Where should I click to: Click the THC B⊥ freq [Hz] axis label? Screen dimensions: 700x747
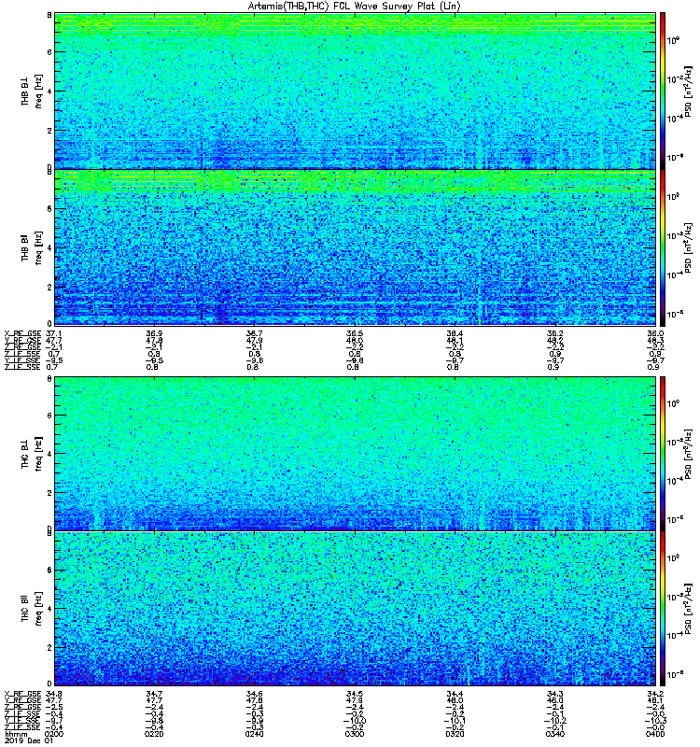pos(32,454)
